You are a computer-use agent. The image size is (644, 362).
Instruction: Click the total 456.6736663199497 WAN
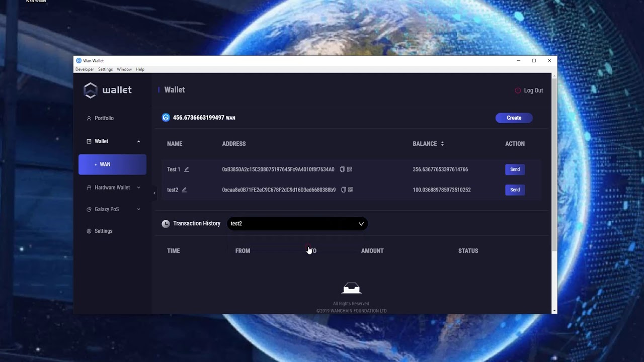204,118
